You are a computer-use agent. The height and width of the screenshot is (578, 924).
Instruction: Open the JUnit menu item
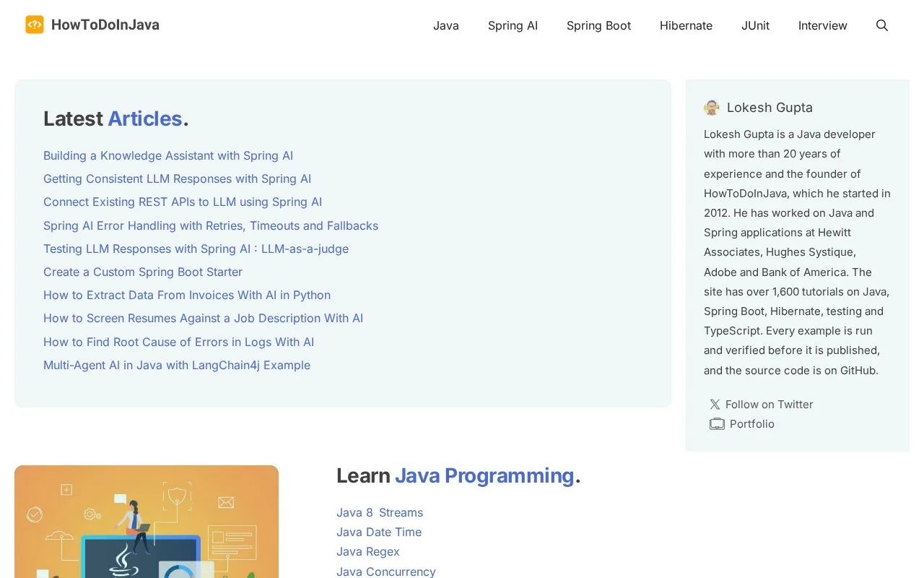click(755, 25)
